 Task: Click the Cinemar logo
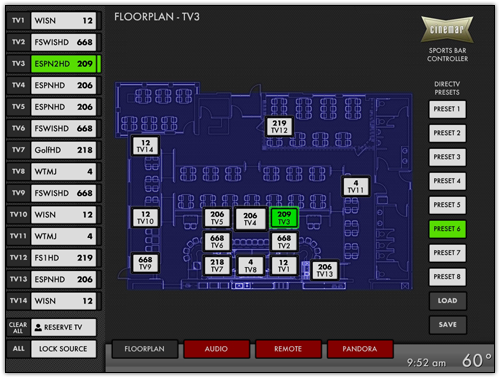(447, 29)
